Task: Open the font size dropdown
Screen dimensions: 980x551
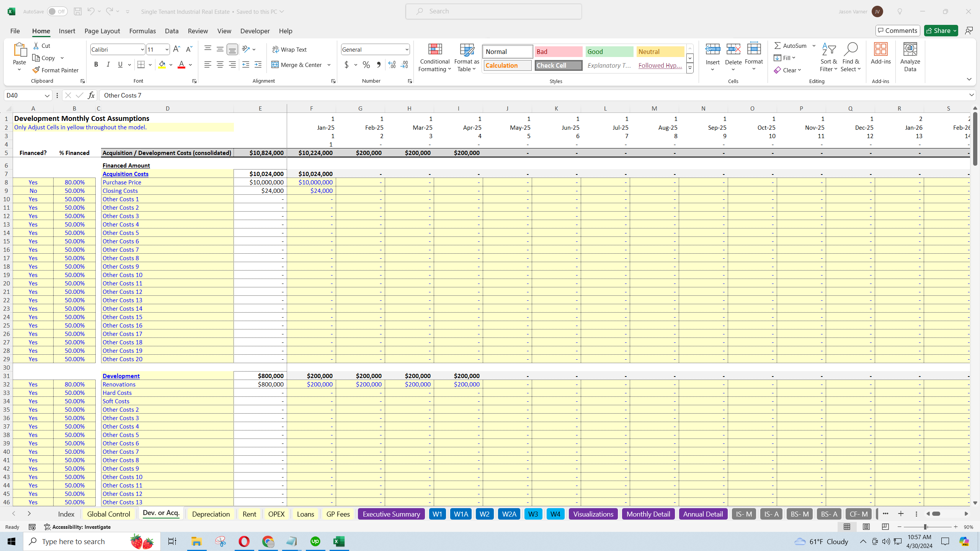Action: (167, 49)
